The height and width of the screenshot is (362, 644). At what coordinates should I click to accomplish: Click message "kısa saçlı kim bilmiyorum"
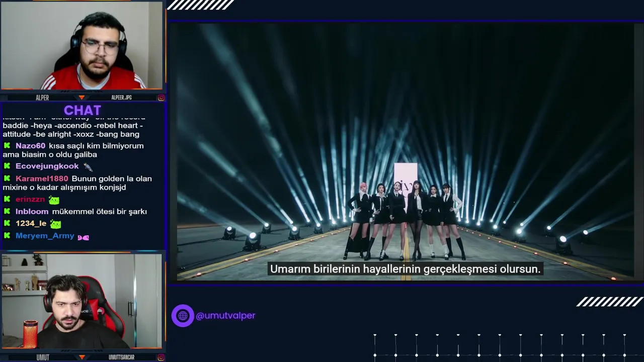coord(96,146)
